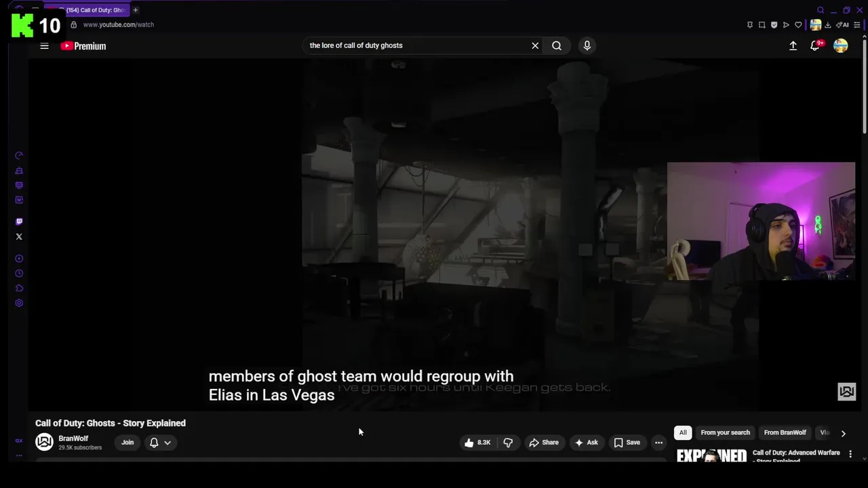Click the pin icon in address bar
This screenshot has width=868, height=488.
pyautogui.click(x=749, y=25)
